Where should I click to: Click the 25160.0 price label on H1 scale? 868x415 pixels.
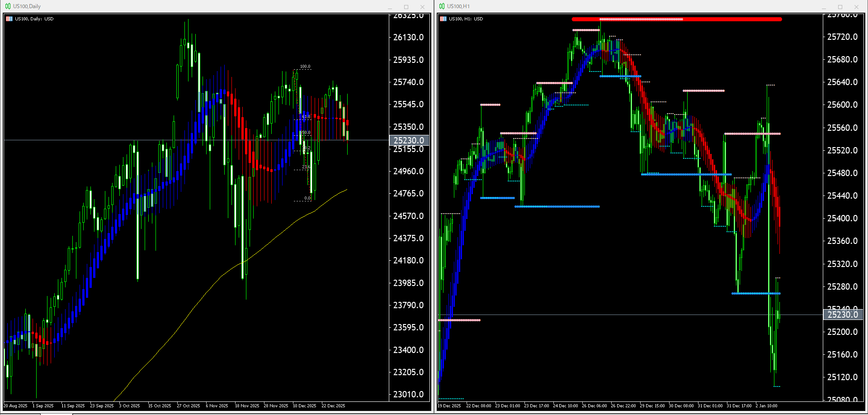coord(842,354)
